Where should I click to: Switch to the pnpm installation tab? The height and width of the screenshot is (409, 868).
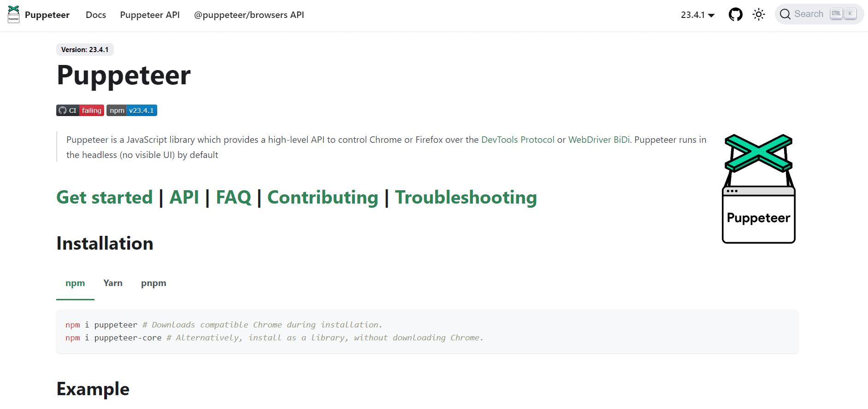tap(154, 283)
